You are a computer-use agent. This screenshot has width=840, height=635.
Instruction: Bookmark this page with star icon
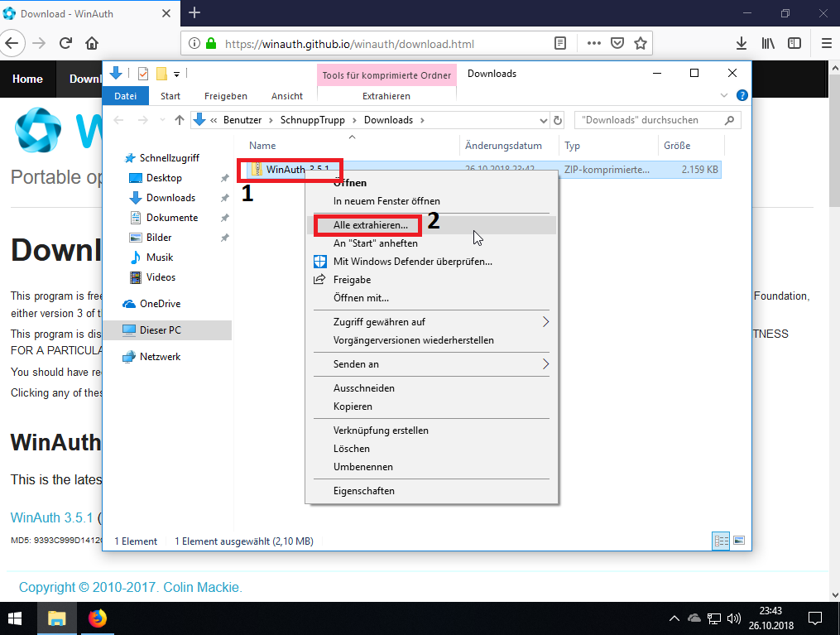pos(640,43)
